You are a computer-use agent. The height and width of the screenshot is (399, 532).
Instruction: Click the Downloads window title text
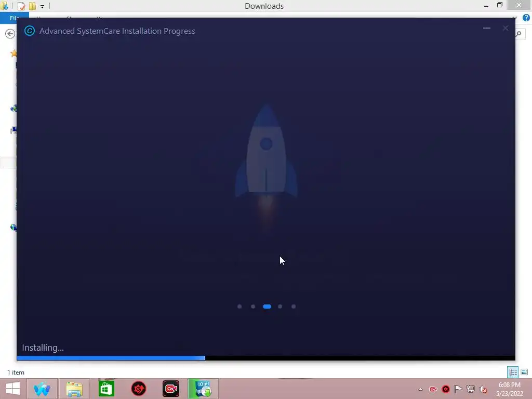[264, 6]
